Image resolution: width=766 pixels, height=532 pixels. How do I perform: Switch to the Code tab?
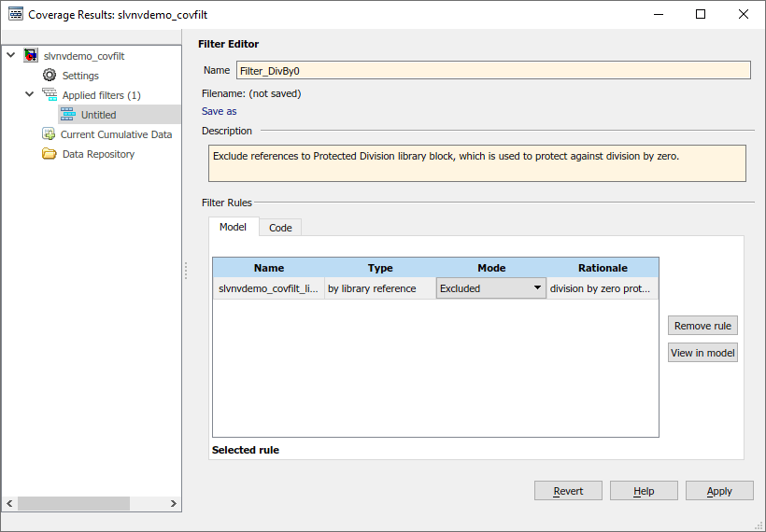click(280, 228)
